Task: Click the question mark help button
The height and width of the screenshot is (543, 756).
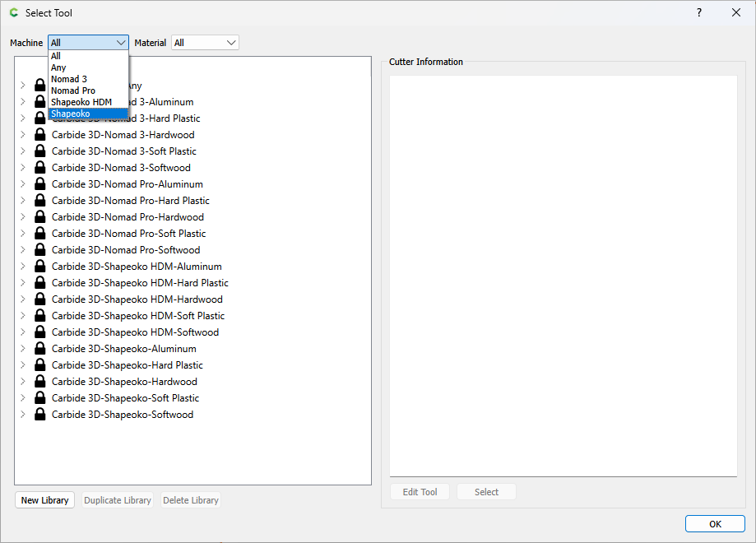Action: point(699,12)
